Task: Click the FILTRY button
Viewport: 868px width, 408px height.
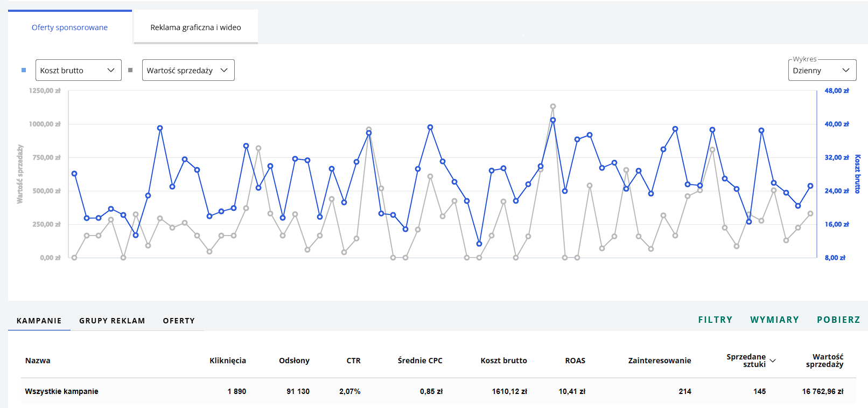Action: [x=715, y=320]
